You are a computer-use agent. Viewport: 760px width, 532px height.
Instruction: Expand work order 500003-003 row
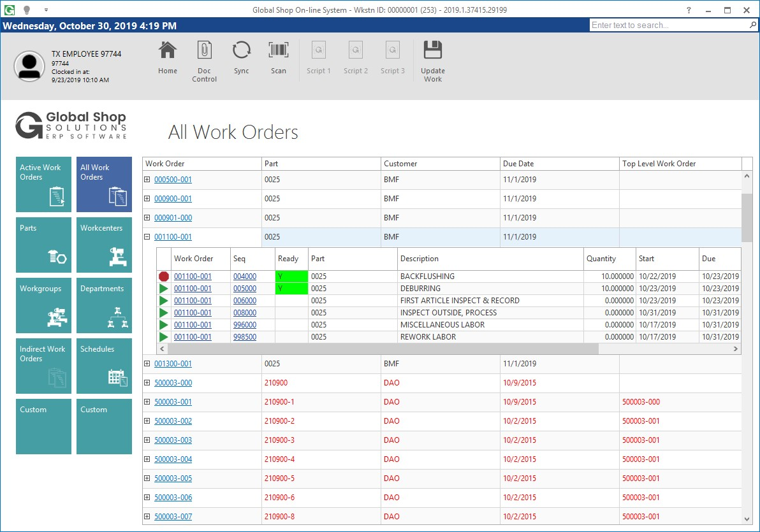point(147,440)
